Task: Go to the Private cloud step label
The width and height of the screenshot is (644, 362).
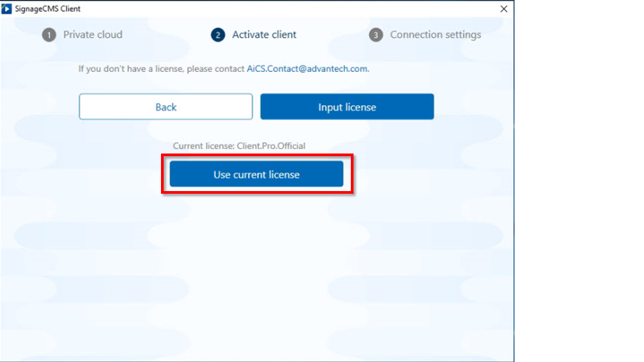Action: click(x=93, y=35)
